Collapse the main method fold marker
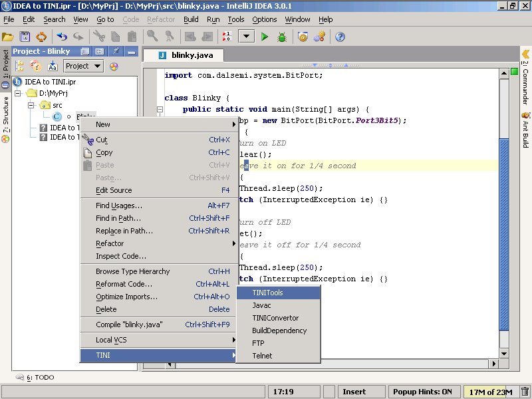This screenshot has height=399, width=532. point(160,109)
